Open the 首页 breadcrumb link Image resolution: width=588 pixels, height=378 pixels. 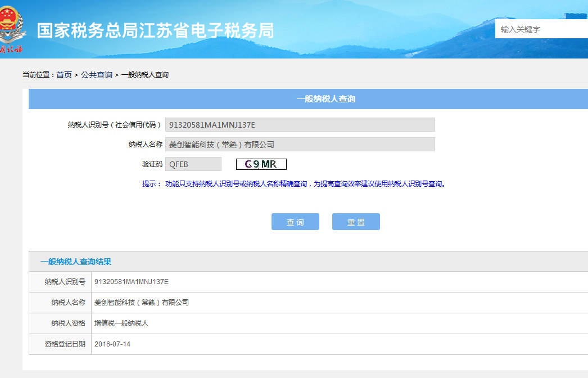pos(64,75)
